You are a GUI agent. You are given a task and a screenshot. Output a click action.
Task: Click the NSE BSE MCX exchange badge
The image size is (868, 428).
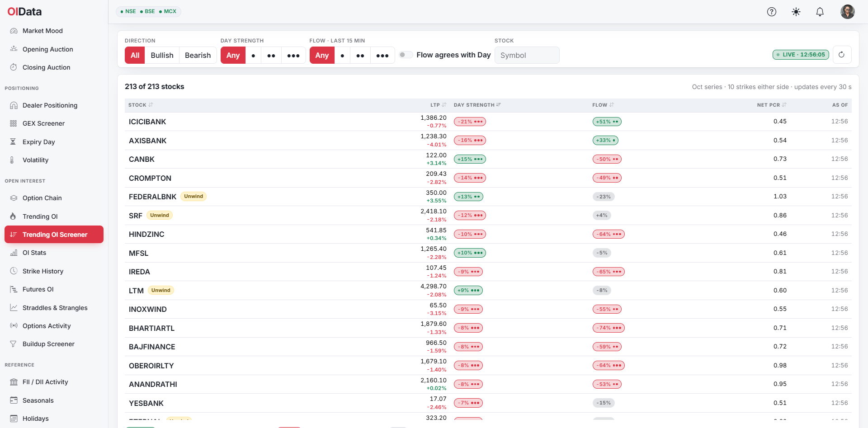click(148, 11)
